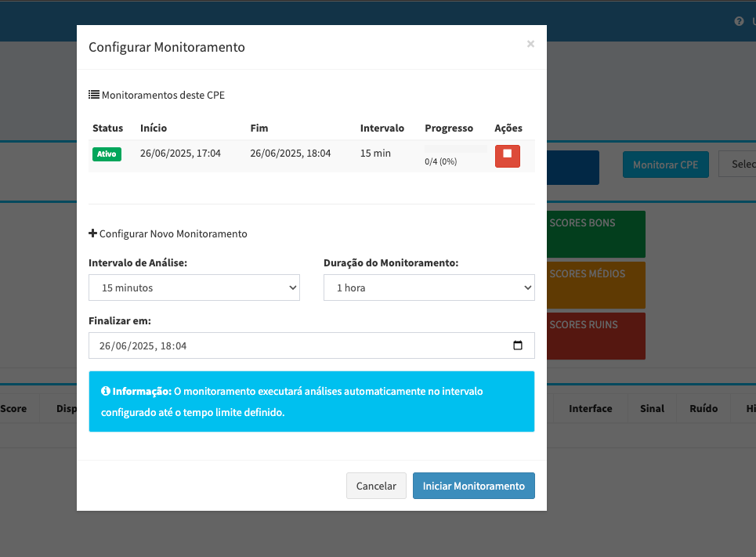Click the info icon in the blue notice
Viewport: 756px width, 557px height.
(x=106, y=391)
